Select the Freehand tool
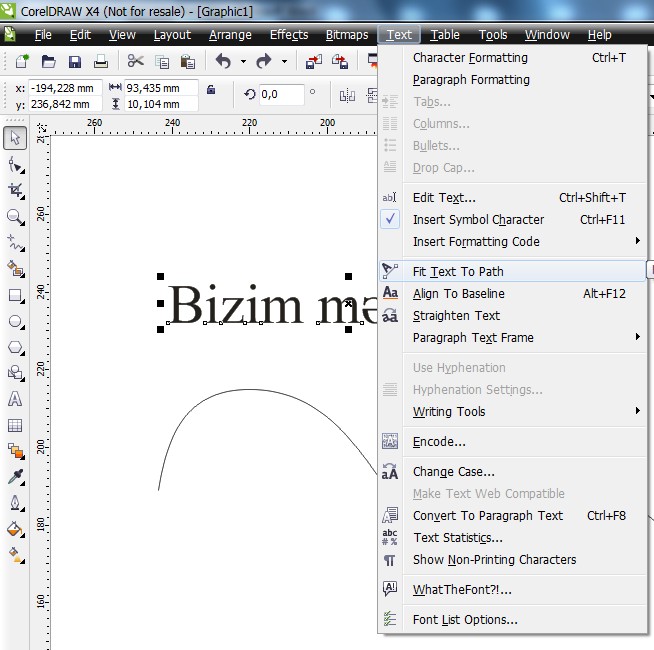This screenshot has height=650, width=654. pos(16,243)
